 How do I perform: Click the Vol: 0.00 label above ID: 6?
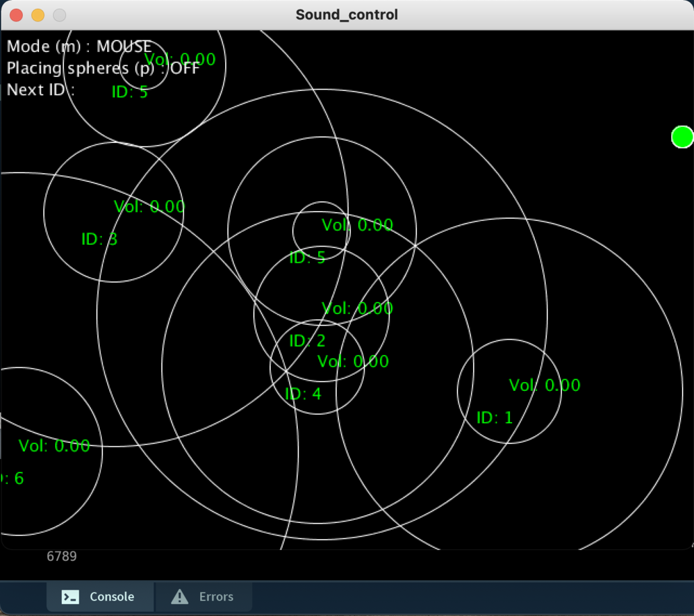pos(54,445)
